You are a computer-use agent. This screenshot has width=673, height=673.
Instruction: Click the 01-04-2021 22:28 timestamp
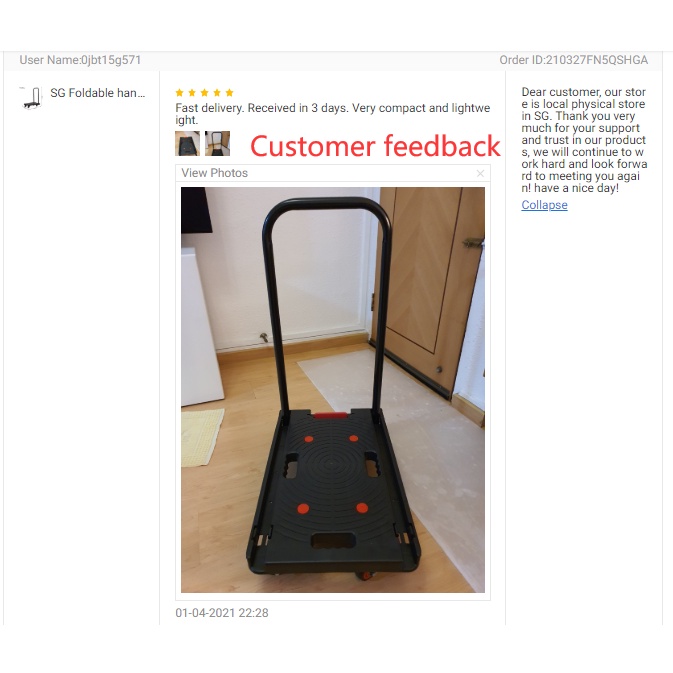click(222, 613)
